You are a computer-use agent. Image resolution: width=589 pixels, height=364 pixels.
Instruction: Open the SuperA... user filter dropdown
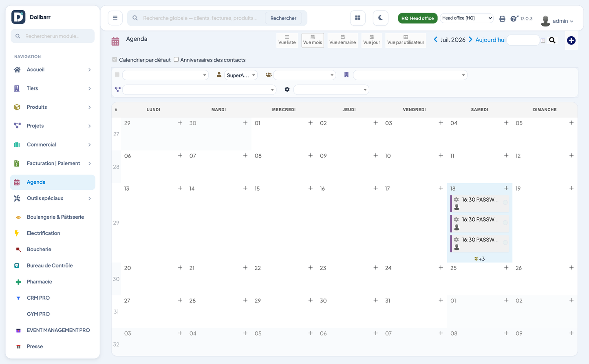(241, 75)
